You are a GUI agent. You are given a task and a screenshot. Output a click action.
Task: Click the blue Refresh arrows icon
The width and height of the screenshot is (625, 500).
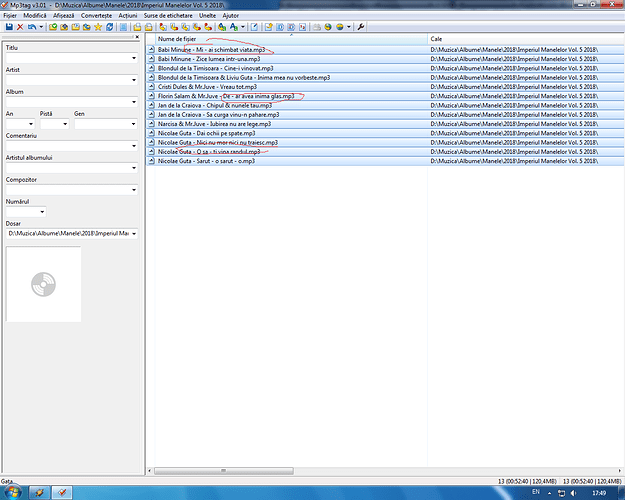[109, 27]
